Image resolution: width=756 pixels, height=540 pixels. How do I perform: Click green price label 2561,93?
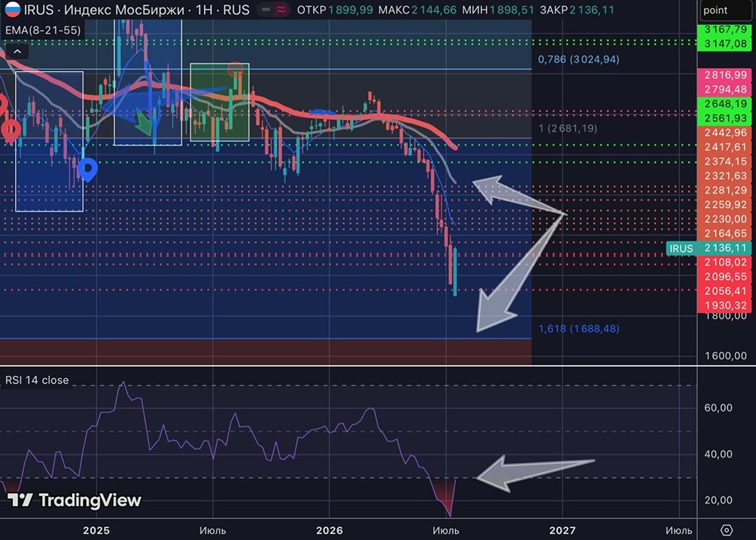(725, 118)
